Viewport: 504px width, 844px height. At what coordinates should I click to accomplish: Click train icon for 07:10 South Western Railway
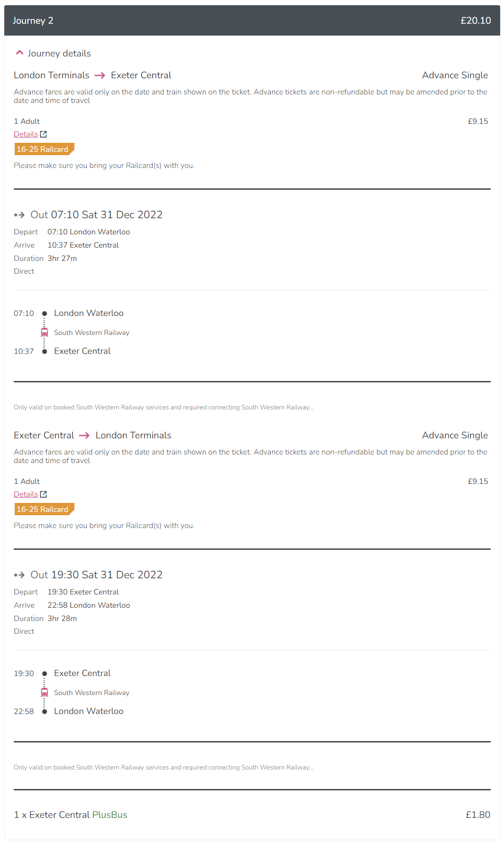(x=45, y=332)
